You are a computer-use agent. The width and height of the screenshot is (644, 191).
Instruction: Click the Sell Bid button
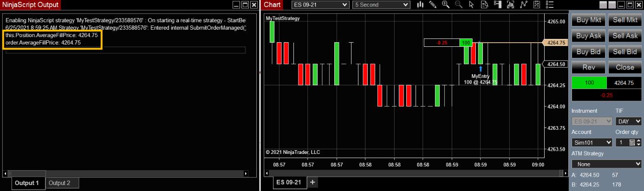[624, 51]
